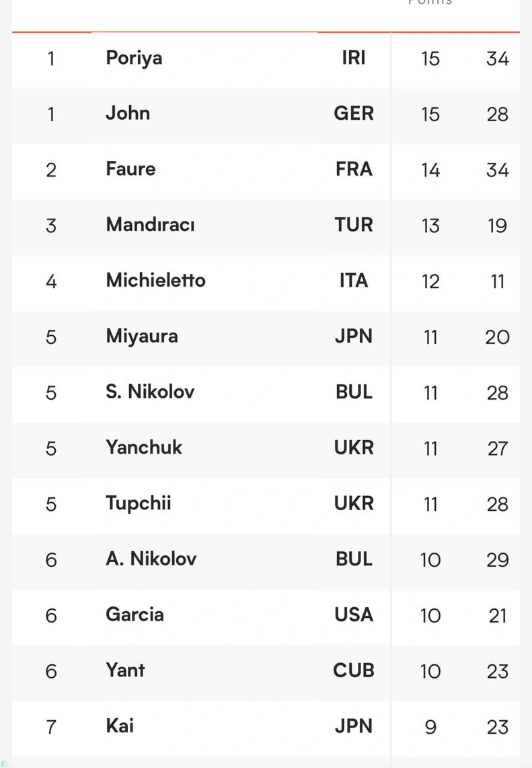Click the CUB country code
The image size is (532, 768).
click(x=354, y=670)
